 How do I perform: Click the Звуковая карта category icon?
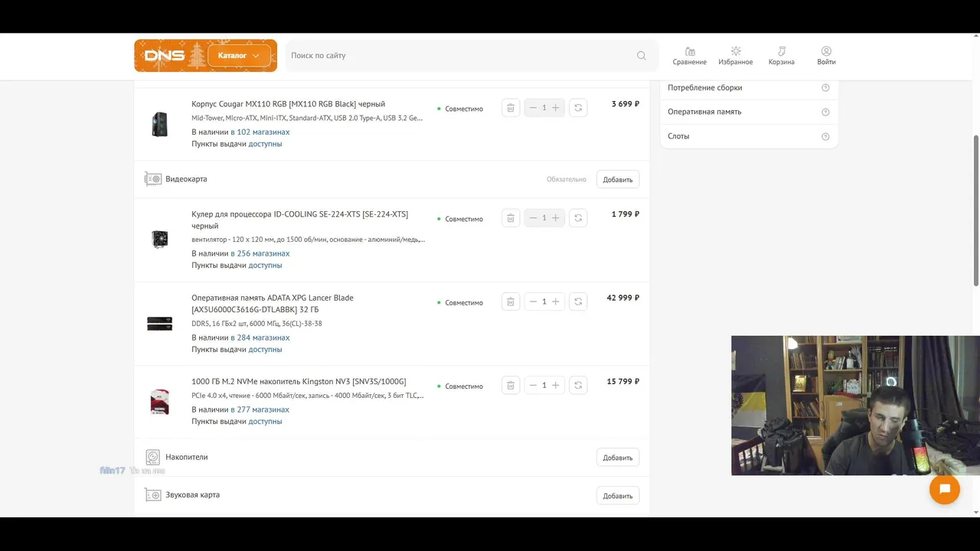point(152,495)
